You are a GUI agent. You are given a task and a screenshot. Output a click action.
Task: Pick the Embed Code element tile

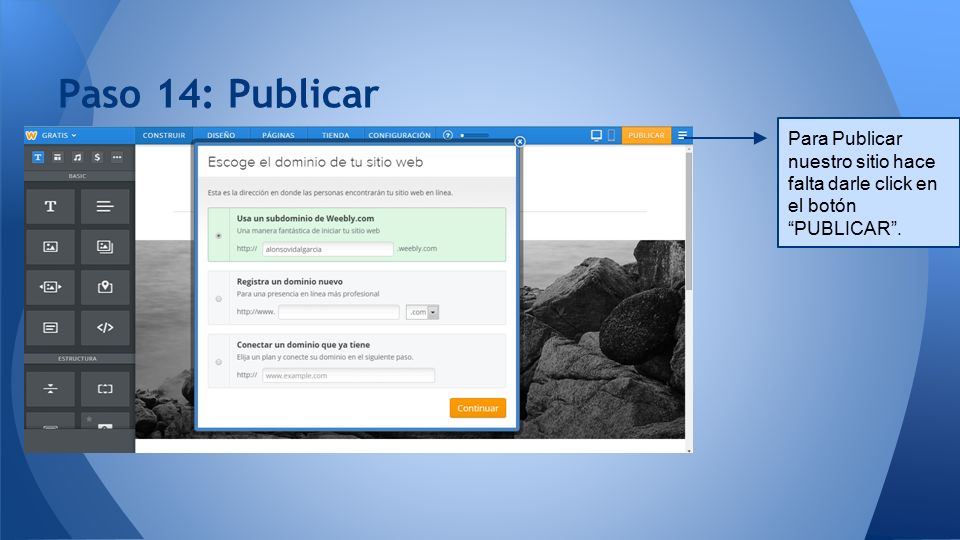(105, 328)
